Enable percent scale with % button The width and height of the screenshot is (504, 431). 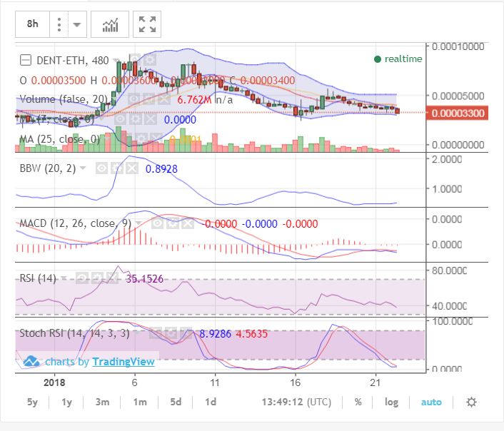pos(358,402)
